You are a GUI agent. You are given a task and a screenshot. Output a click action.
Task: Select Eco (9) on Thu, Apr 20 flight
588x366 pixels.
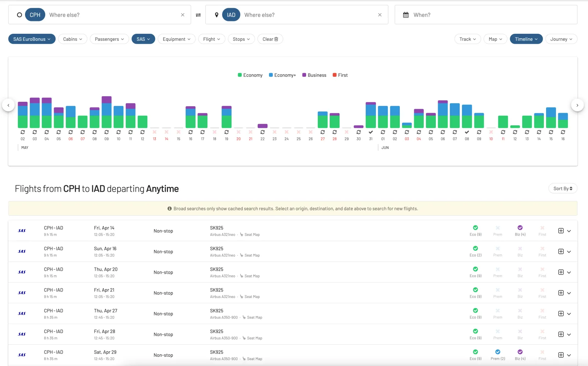(476, 272)
